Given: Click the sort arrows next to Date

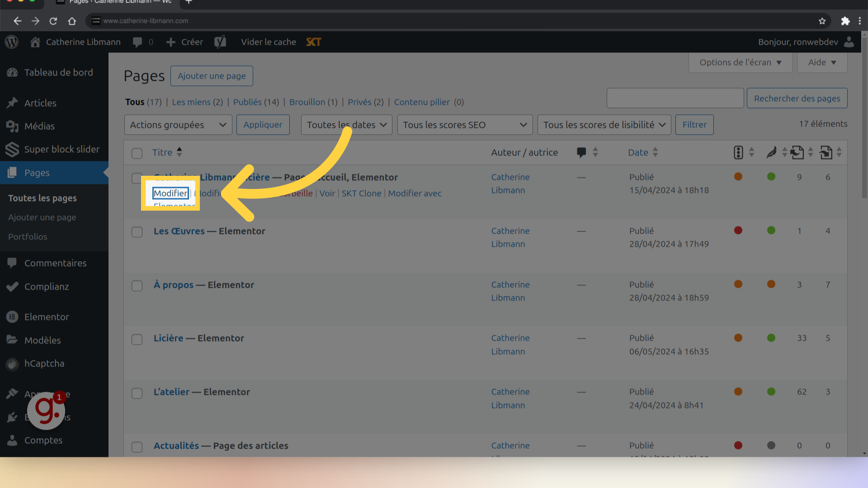Looking at the screenshot, I should [655, 152].
